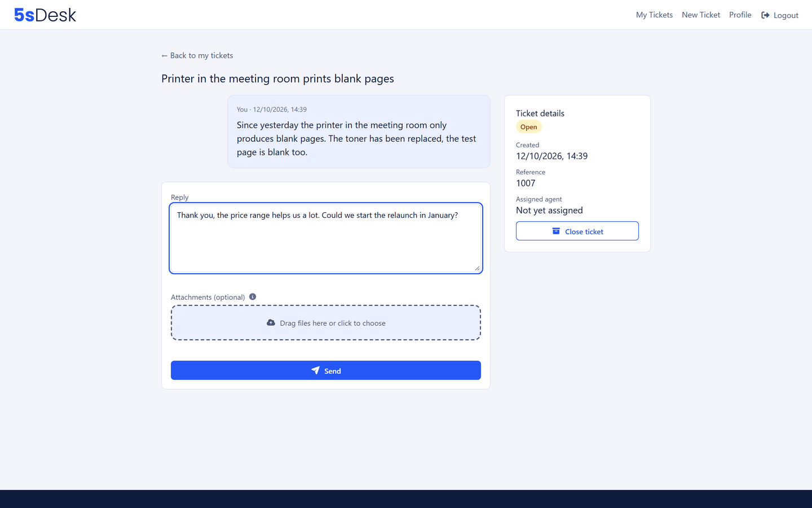The width and height of the screenshot is (812, 508).
Task: Click the 'Not yet assigned' agent text
Action: coord(549,210)
